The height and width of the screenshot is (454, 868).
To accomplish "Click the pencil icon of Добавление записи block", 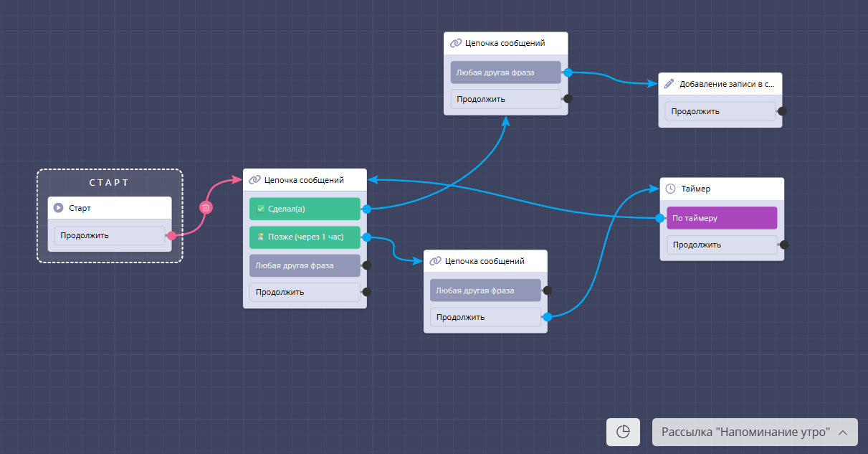I will point(669,84).
